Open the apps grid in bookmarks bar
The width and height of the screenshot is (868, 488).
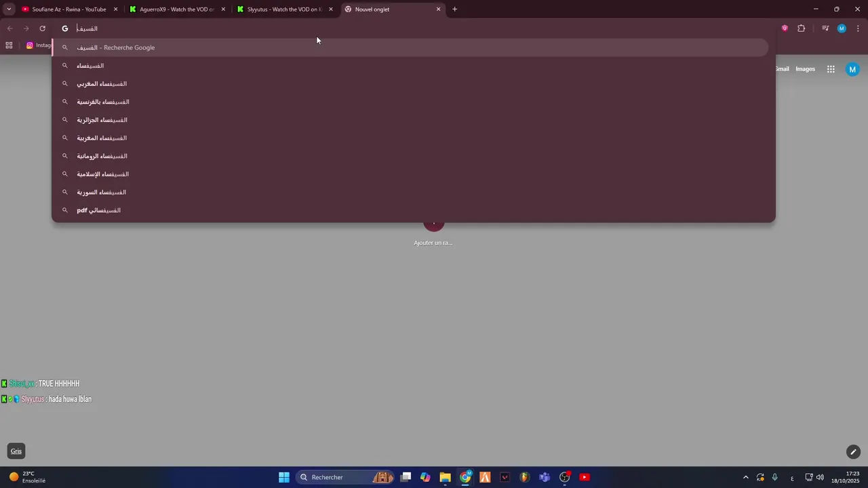[9, 45]
